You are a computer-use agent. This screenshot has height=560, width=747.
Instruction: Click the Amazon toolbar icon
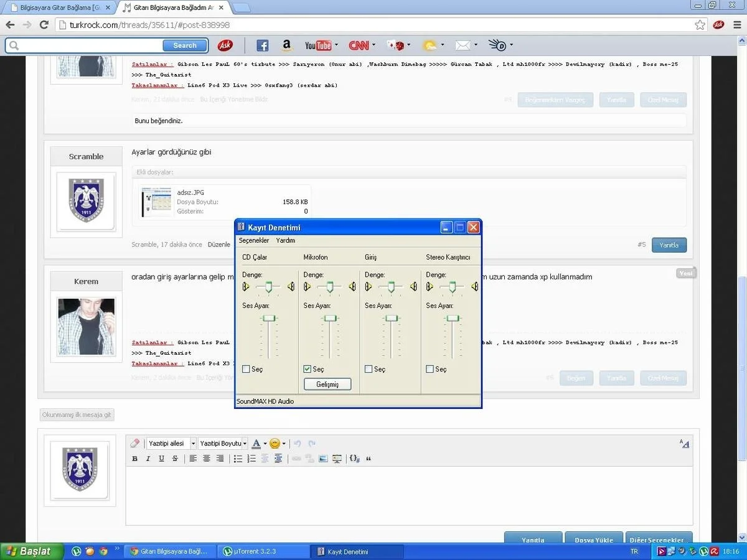286,45
